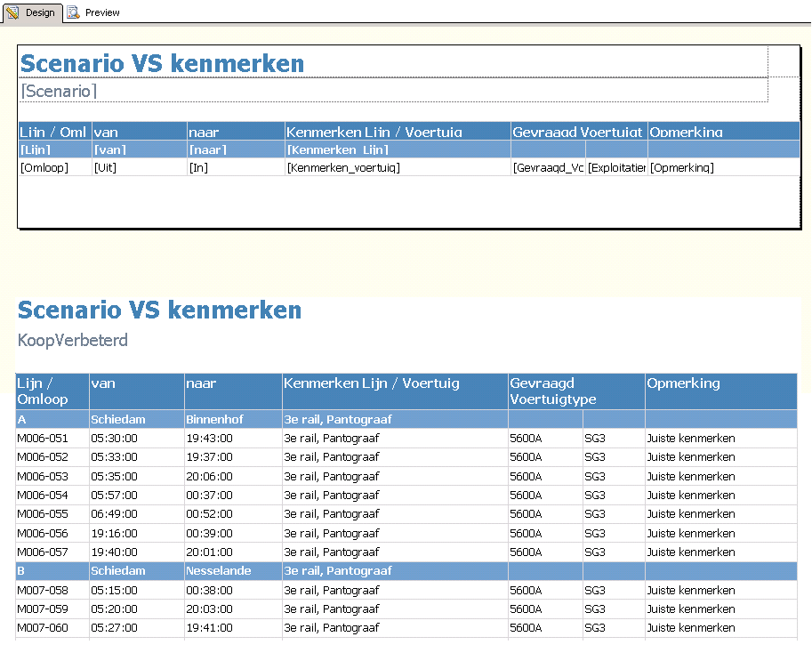Click the [van] group field cell
This screenshot has height=653, width=812.
[140, 149]
